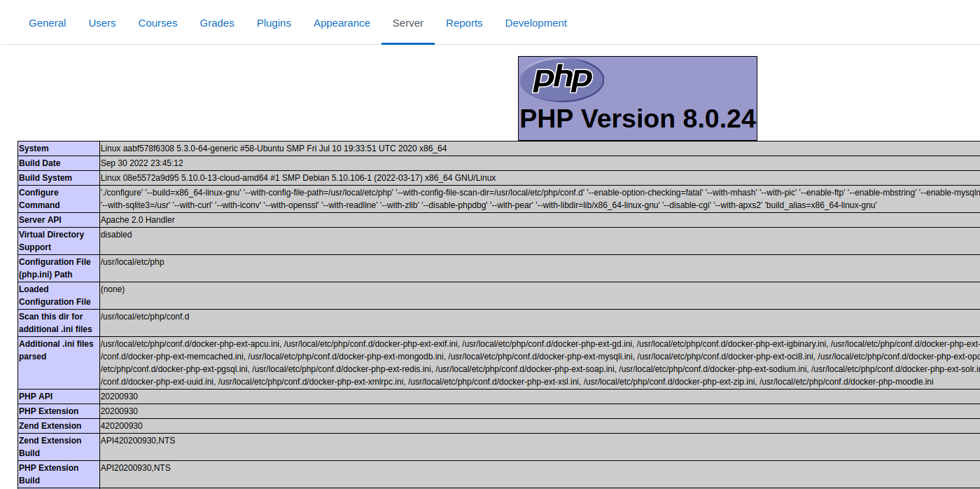Open the Development tab
This screenshot has height=489, width=980.
point(536,23)
